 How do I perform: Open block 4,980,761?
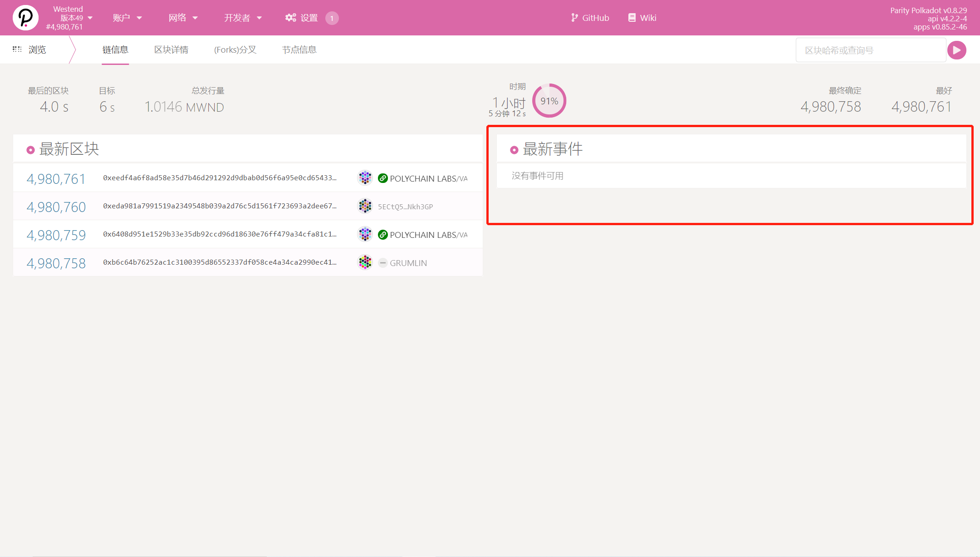[56, 178]
